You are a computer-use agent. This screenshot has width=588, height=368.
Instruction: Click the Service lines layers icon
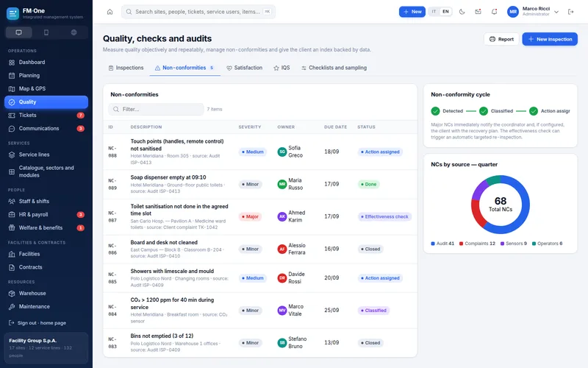coord(12,155)
